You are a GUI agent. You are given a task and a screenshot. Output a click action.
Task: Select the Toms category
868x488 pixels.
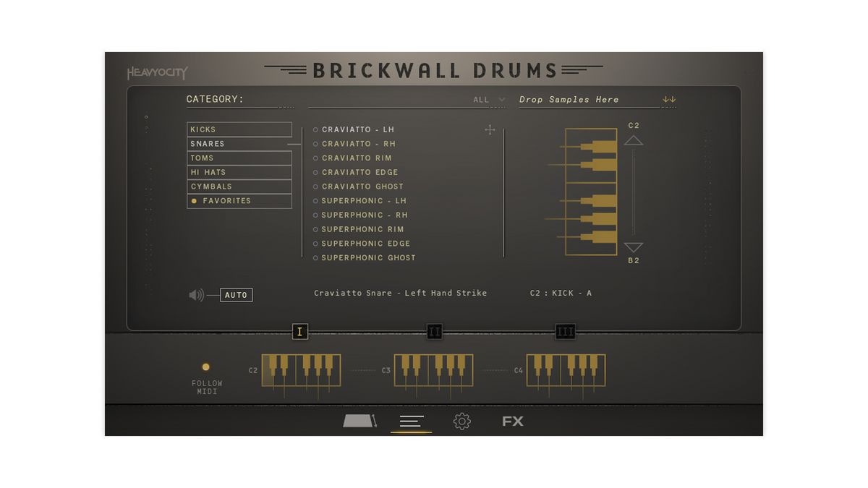pyautogui.click(x=239, y=158)
